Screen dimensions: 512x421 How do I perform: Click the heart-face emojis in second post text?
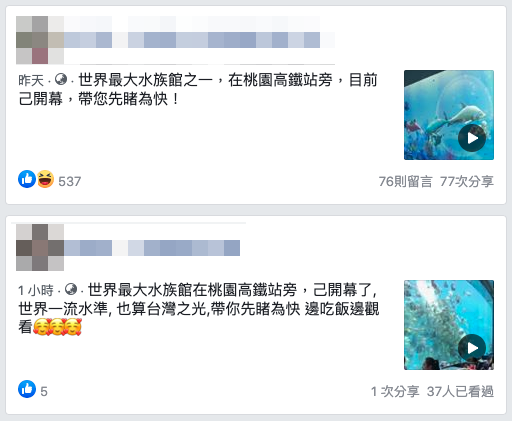[57, 327]
